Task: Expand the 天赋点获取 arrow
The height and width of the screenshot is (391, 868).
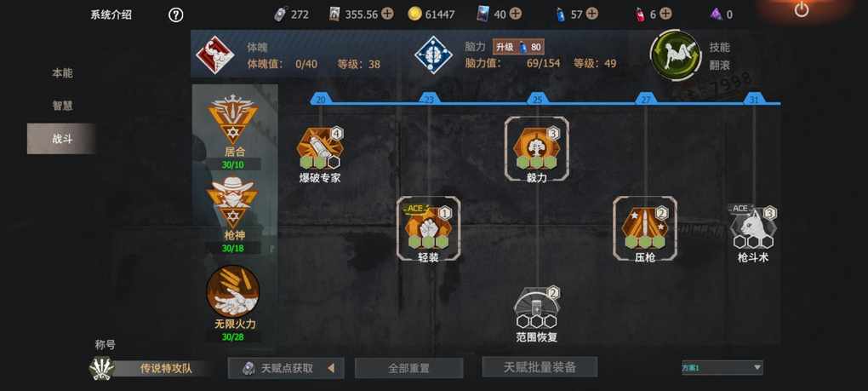Action: 331,368
